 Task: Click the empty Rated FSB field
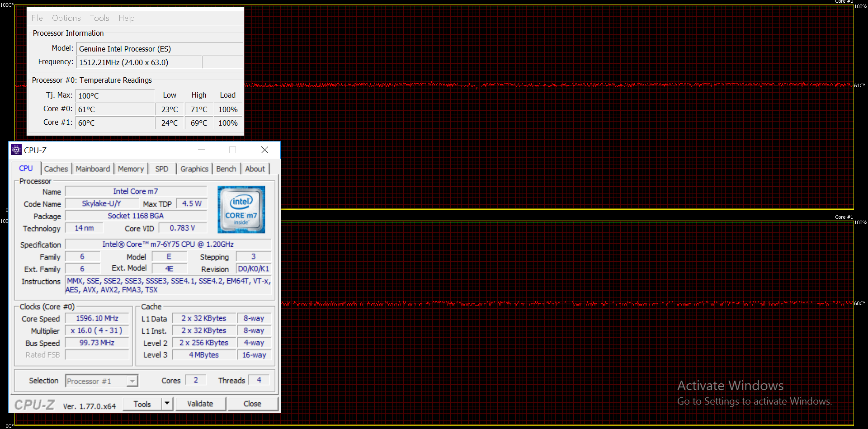coord(97,355)
